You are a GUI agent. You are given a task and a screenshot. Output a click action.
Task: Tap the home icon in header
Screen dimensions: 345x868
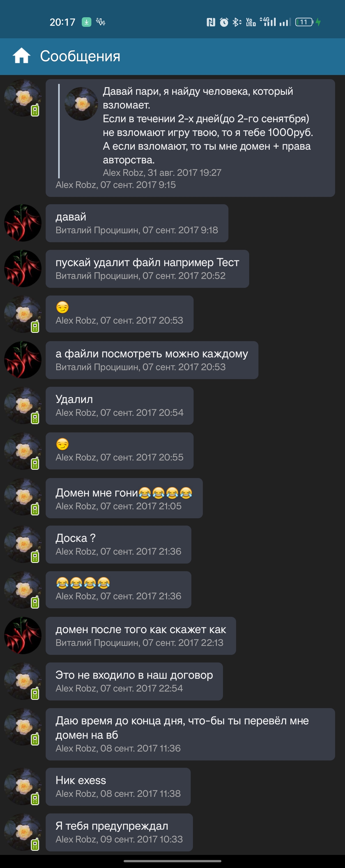(22, 56)
